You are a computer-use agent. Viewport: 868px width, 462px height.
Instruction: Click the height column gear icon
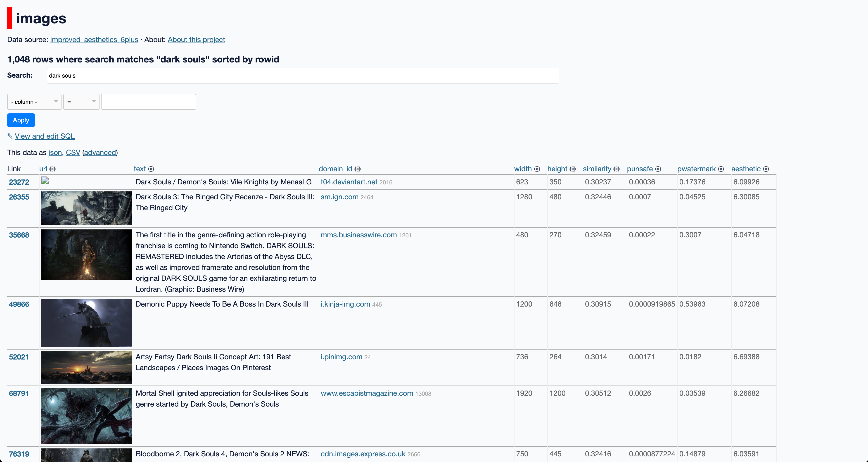572,169
